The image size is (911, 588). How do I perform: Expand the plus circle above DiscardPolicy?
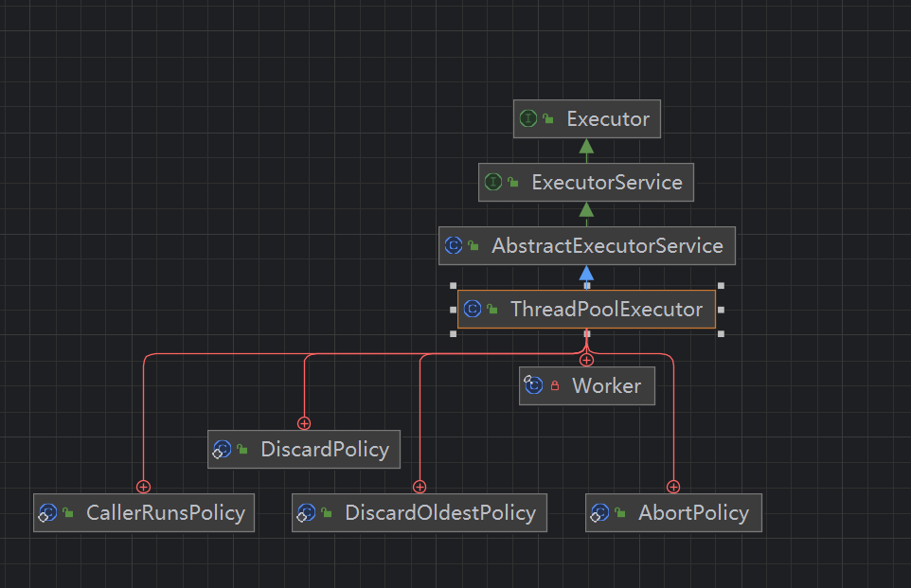(303, 423)
